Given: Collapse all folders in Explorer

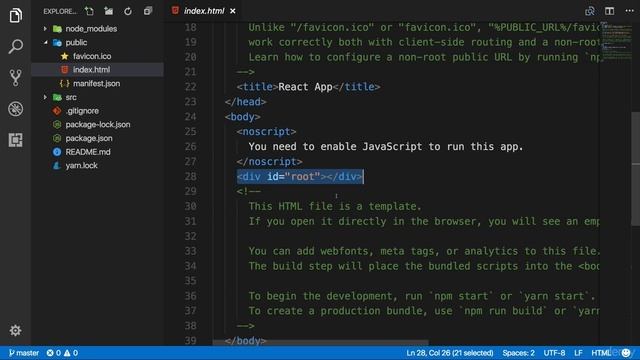Looking at the screenshot, I should [148, 11].
